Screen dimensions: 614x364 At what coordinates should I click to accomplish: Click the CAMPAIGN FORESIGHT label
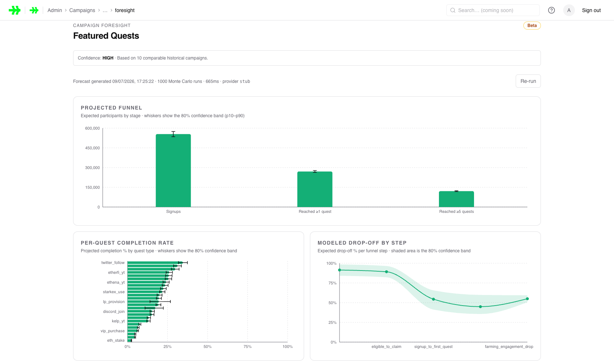pyautogui.click(x=102, y=26)
